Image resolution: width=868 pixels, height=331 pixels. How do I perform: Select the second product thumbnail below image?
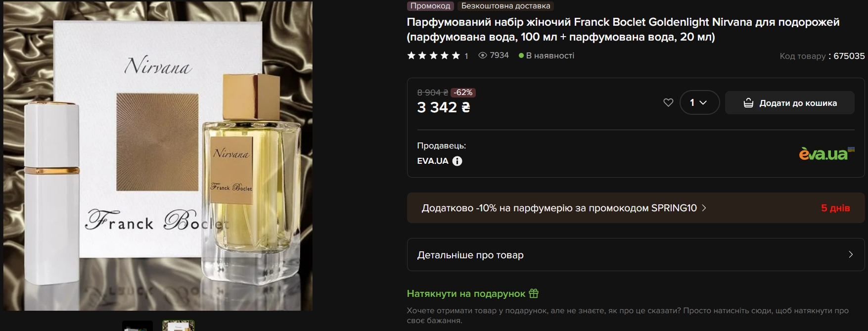click(179, 326)
